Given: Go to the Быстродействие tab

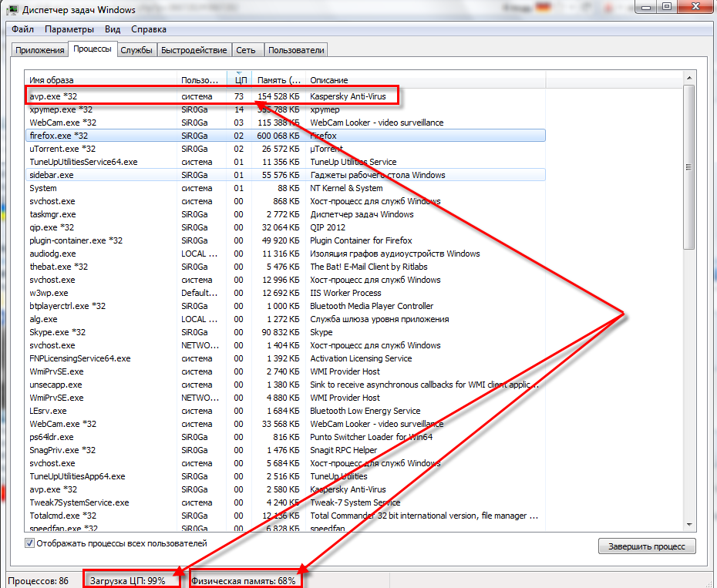Looking at the screenshot, I should 194,50.
